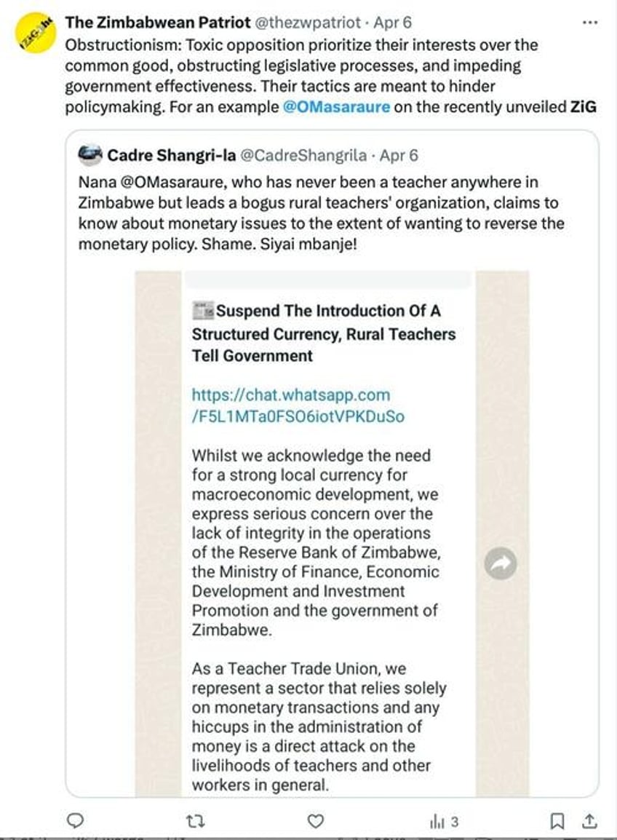The image size is (617, 840).
Task: Share the tweet via upload arrow icon
Action: click(x=589, y=821)
